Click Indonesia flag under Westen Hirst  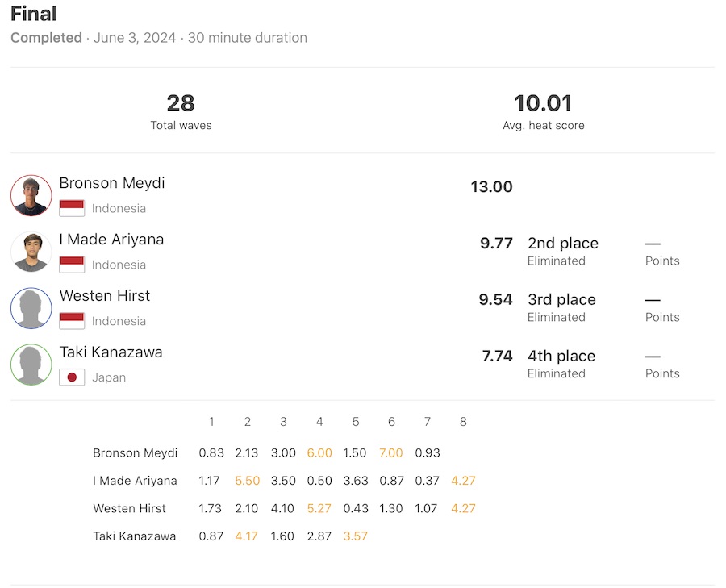[x=72, y=321]
